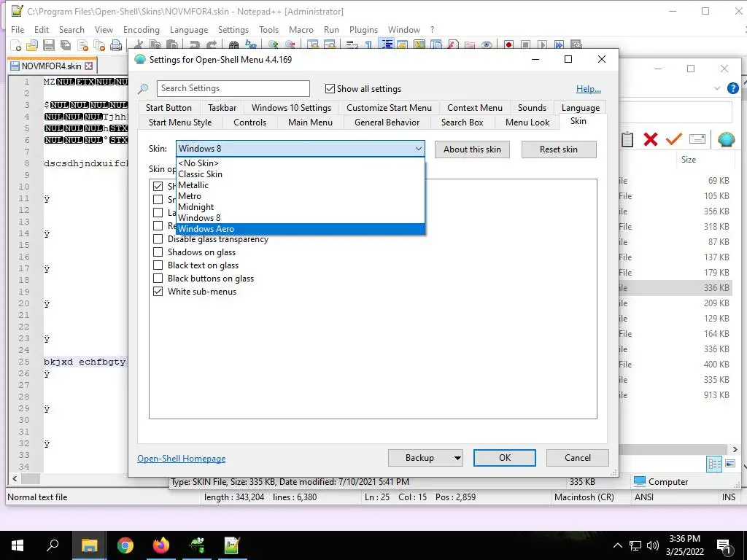Image resolution: width=747 pixels, height=560 pixels.
Task: Click the magnifier icon beside Search Settings
Action: point(144,89)
